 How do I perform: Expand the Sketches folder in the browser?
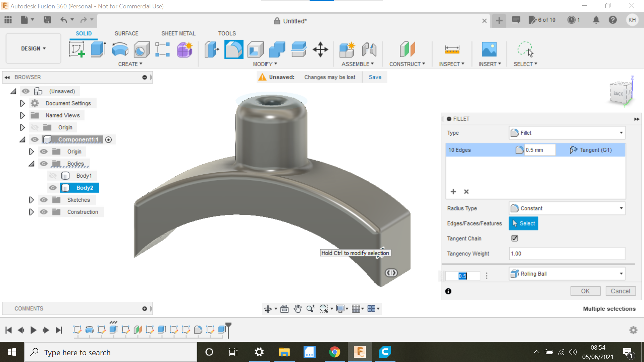click(32, 200)
